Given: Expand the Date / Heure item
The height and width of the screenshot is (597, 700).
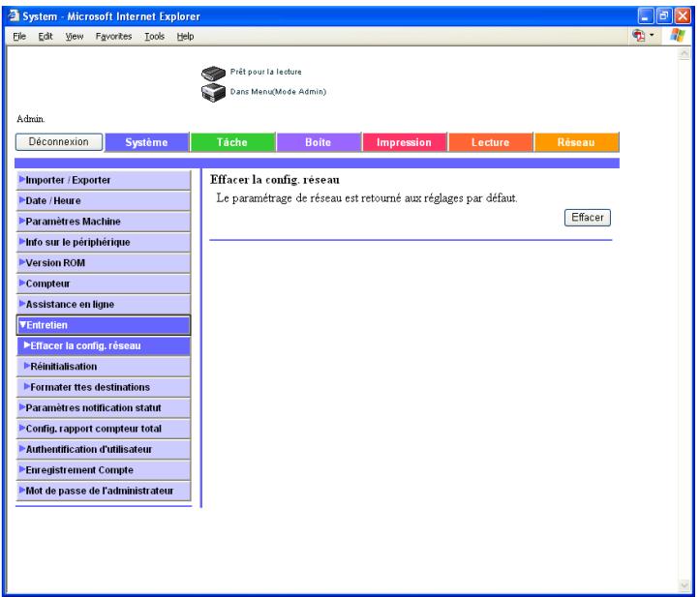Looking at the screenshot, I should [104, 201].
